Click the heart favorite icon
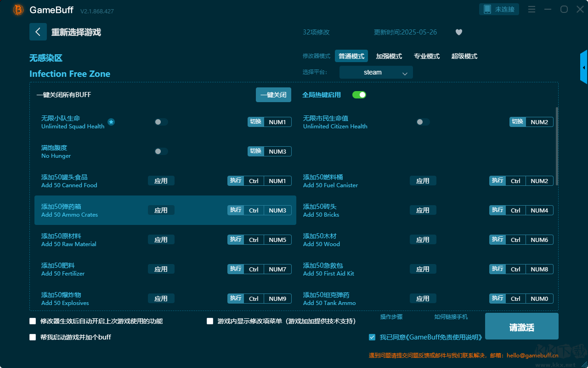The width and height of the screenshot is (588, 368). pos(458,32)
